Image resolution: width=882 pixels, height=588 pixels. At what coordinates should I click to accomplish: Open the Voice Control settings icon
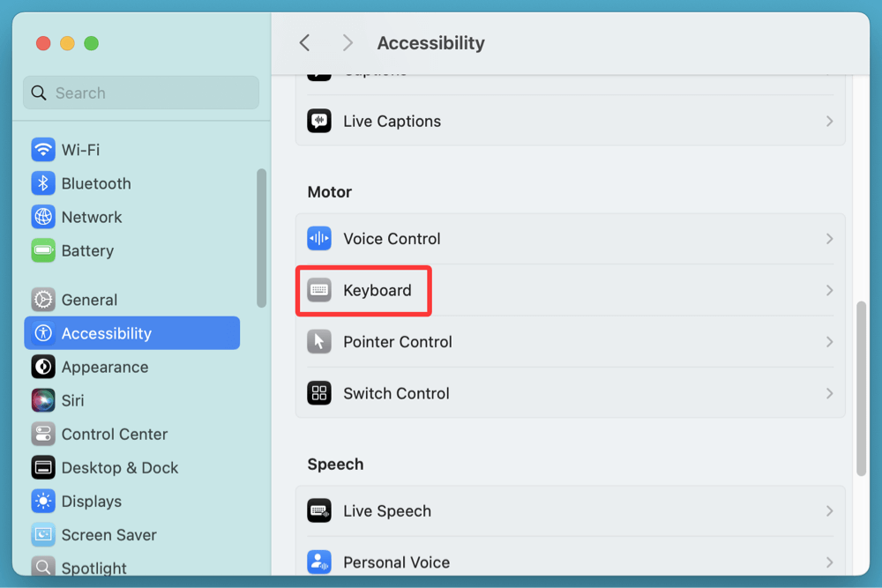(x=318, y=238)
